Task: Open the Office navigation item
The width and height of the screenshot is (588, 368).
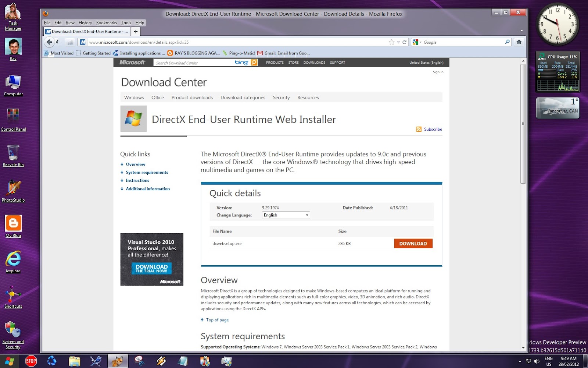Action: (158, 98)
